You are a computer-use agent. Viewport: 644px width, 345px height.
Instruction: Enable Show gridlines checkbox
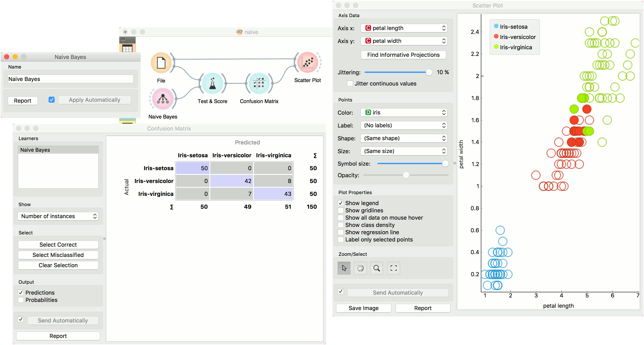pyautogui.click(x=340, y=210)
